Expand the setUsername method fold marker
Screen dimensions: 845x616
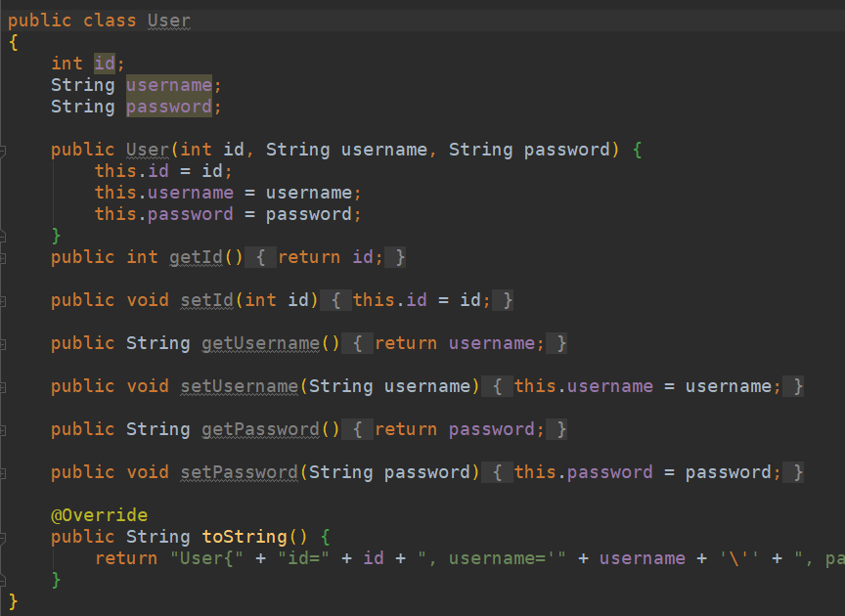tap(3, 387)
